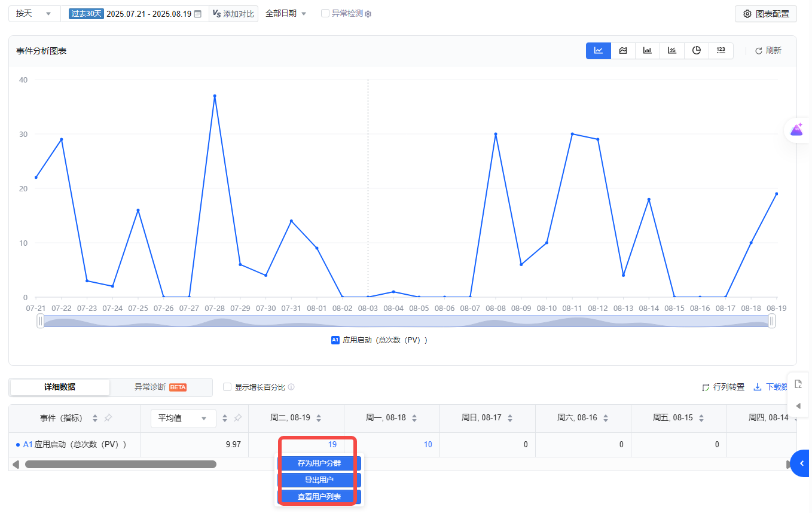Click the value 10 under 周一, 08-18
812x513 pixels.
tap(428, 444)
